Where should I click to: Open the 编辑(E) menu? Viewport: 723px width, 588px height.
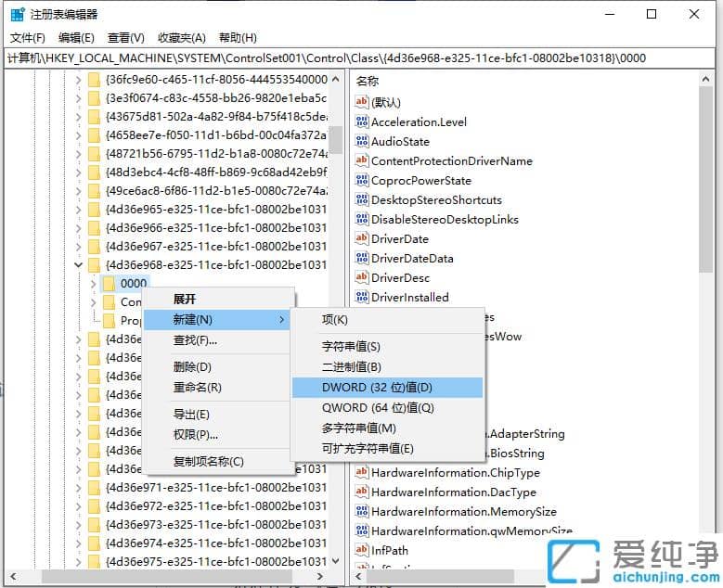76,37
